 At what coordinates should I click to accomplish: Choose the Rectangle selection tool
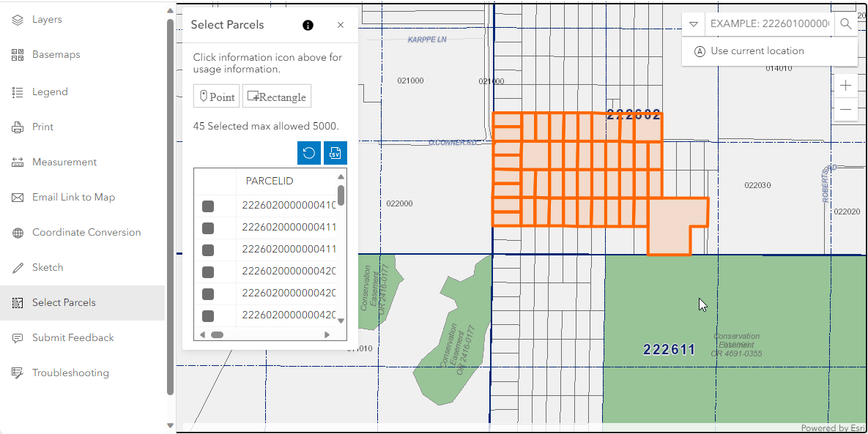(x=277, y=97)
